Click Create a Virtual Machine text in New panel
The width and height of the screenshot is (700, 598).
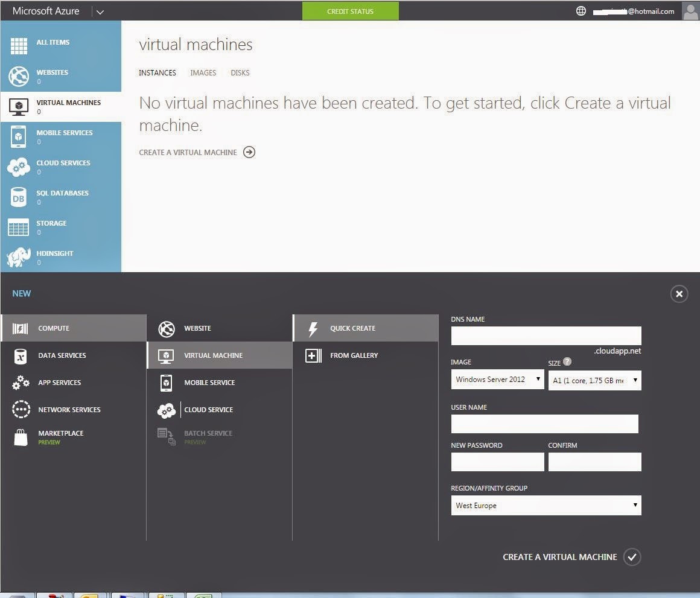pyautogui.click(x=560, y=557)
